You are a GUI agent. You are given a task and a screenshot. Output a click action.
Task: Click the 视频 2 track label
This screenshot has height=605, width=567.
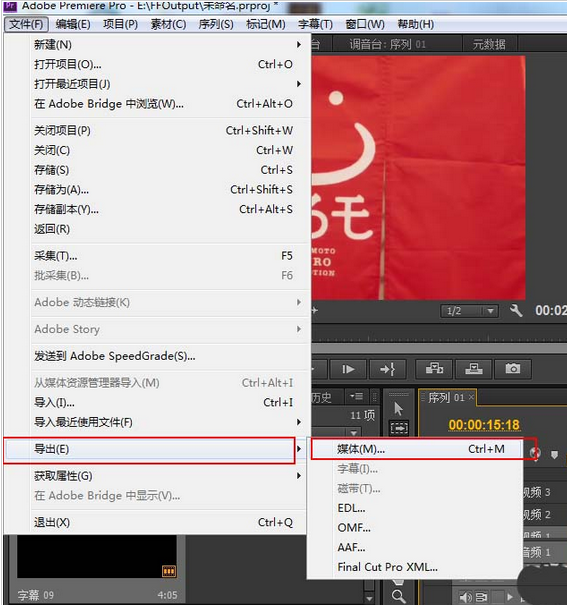point(537,514)
